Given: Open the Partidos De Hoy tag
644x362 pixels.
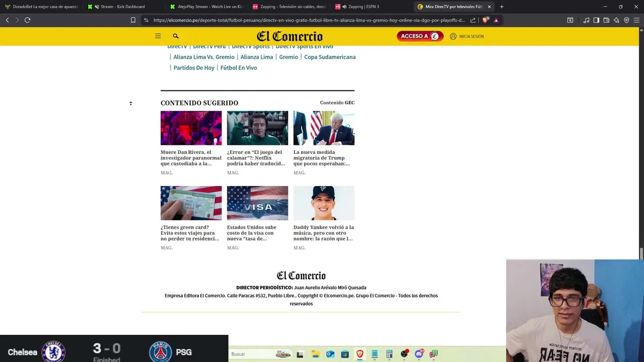Looking at the screenshot, I should 194,68.
